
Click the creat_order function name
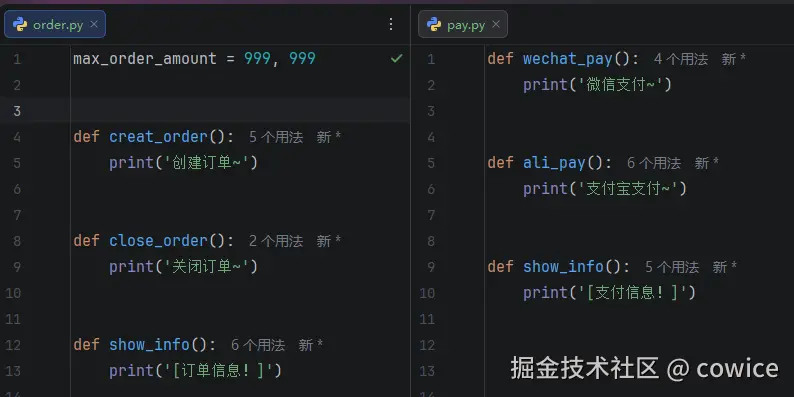click(158, 137)
